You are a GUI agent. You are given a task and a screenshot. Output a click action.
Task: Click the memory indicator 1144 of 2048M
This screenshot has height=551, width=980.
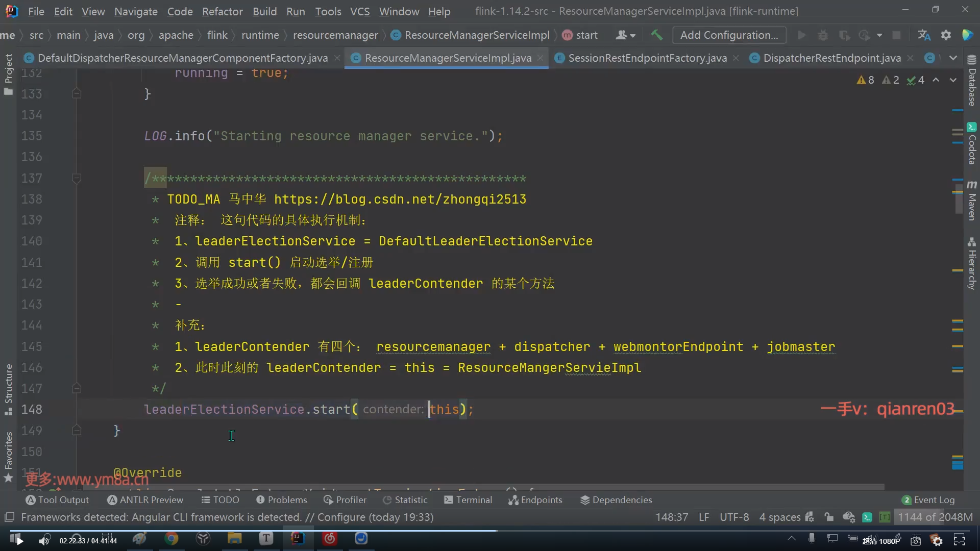935,517
